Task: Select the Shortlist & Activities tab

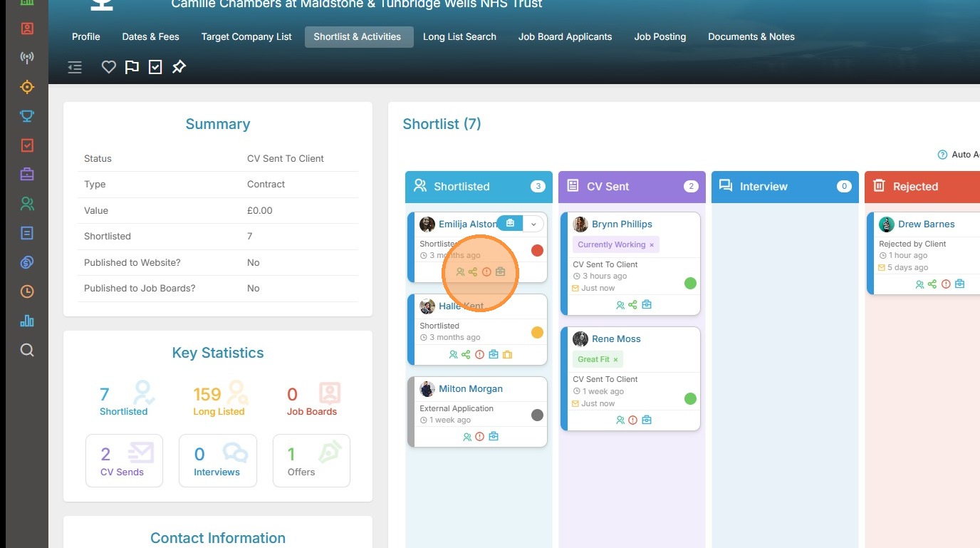Action: pos(358,37)
